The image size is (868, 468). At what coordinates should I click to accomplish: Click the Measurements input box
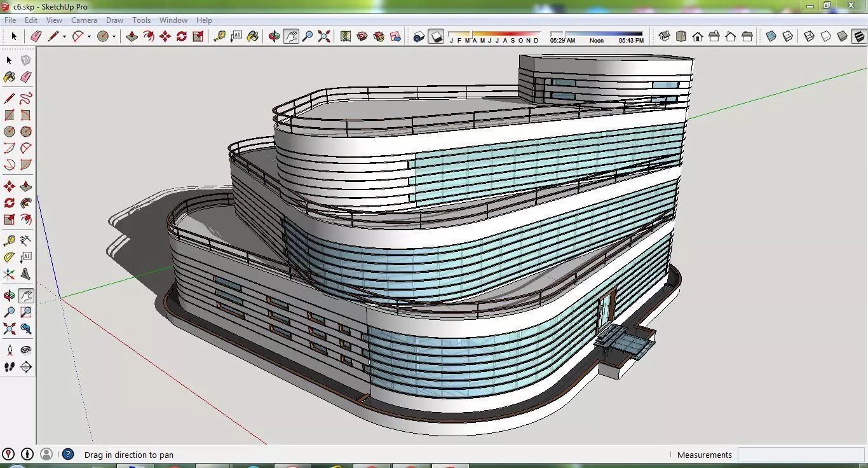tap(801, 455)
